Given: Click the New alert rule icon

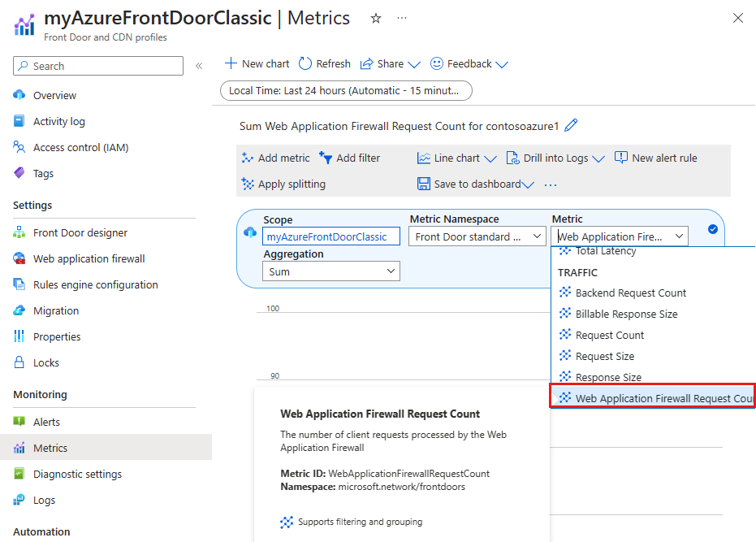Looking at the screenshot, I should tap(621, 158).
